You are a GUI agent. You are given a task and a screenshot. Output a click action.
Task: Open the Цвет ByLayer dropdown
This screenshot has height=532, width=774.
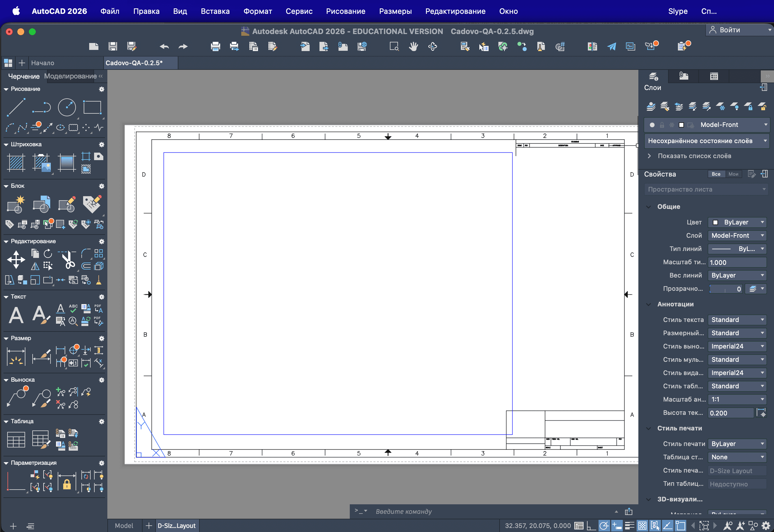click(737, 222)
